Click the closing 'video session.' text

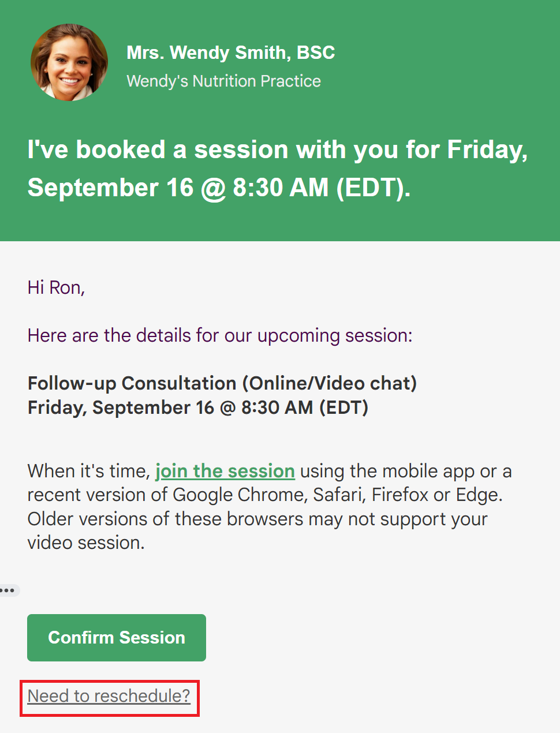86,543
